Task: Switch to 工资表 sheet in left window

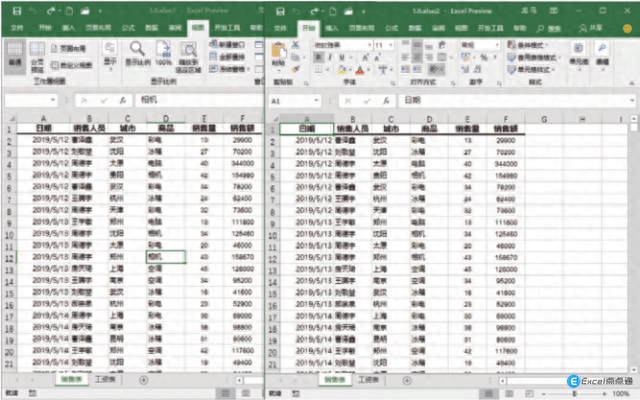Action: coord(105,380)
